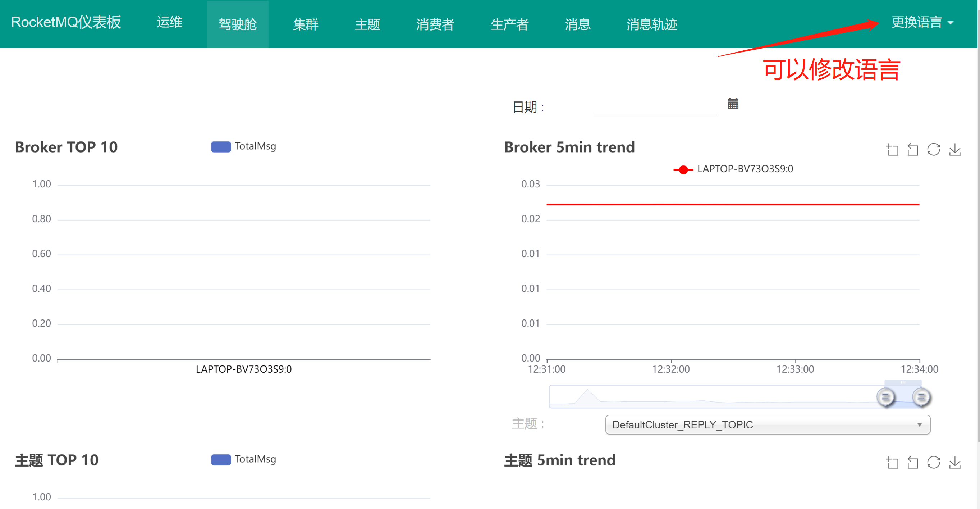Click zoom reset icon in Broker trend

click(912, 149)
